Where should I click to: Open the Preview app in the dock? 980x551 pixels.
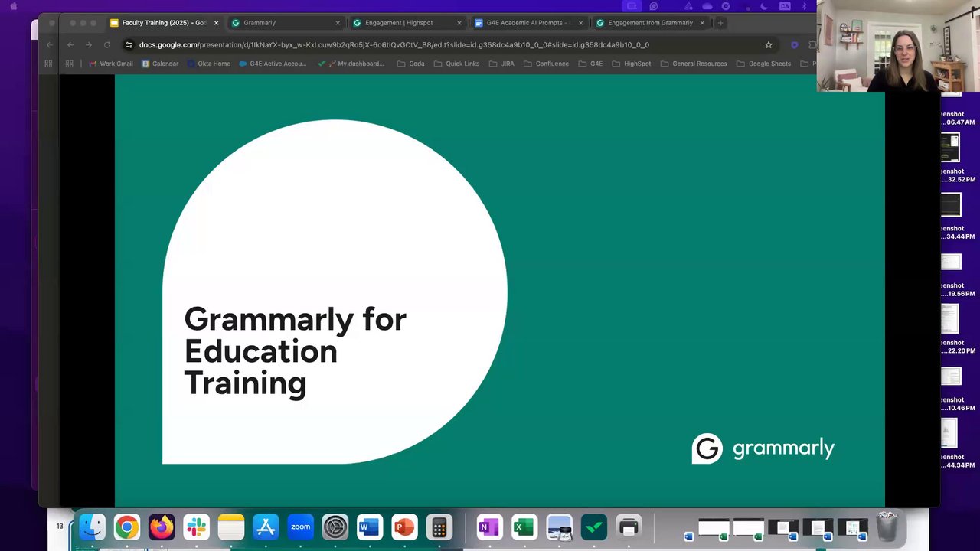coord(559,527)
